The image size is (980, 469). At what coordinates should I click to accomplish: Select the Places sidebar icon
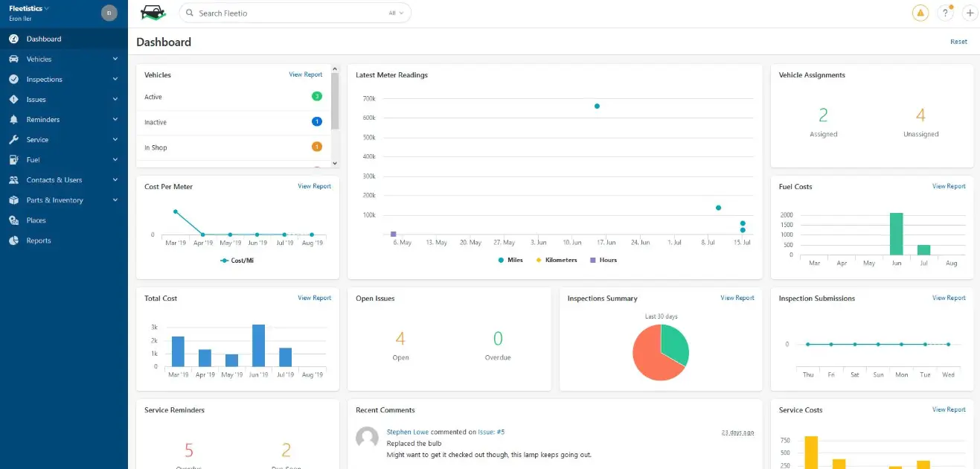coord(13,220)
